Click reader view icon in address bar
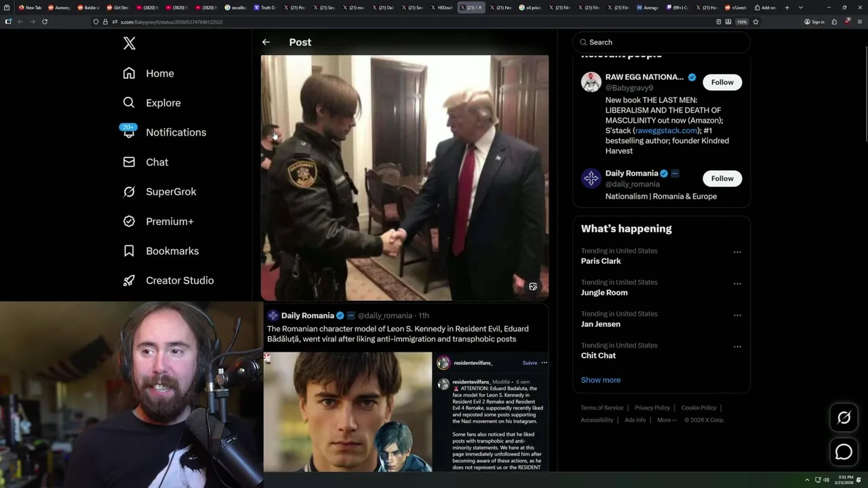 [719, 22]
